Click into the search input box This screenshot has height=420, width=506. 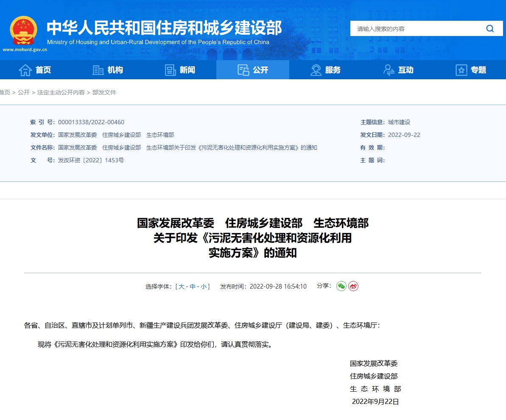(416, 29)
